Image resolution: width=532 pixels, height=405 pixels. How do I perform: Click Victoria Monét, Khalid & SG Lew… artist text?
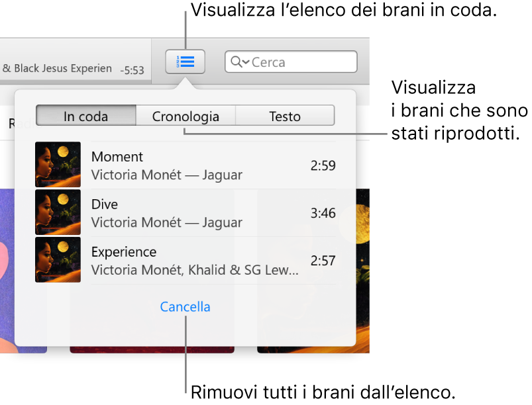pos(195,270)
